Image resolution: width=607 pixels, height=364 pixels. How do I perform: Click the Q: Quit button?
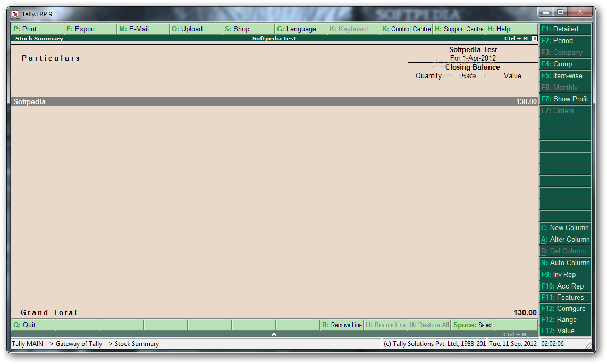click(33, 325)
